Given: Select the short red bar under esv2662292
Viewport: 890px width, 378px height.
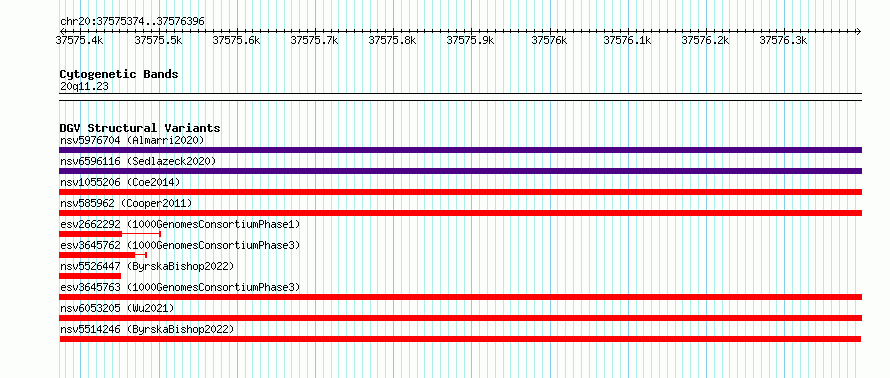Looking at the screenshot, I should pos(90,234).
